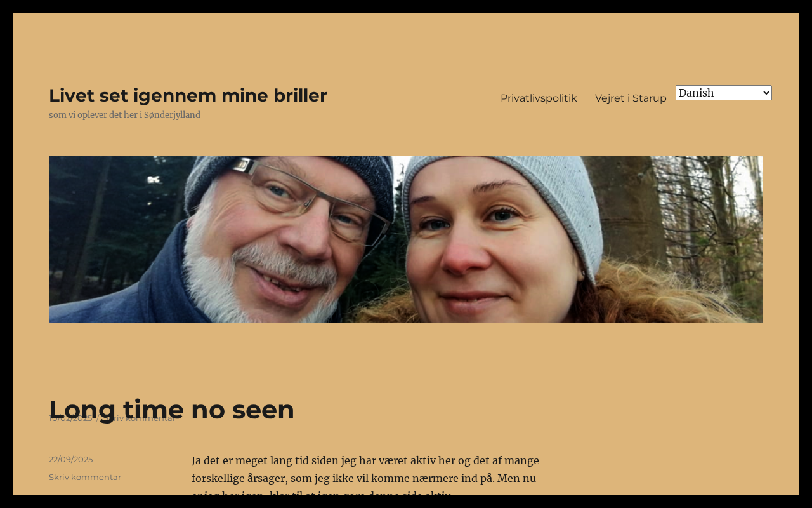
Task: Click the arrow on the language selector
Action: [x=766, y=93]
